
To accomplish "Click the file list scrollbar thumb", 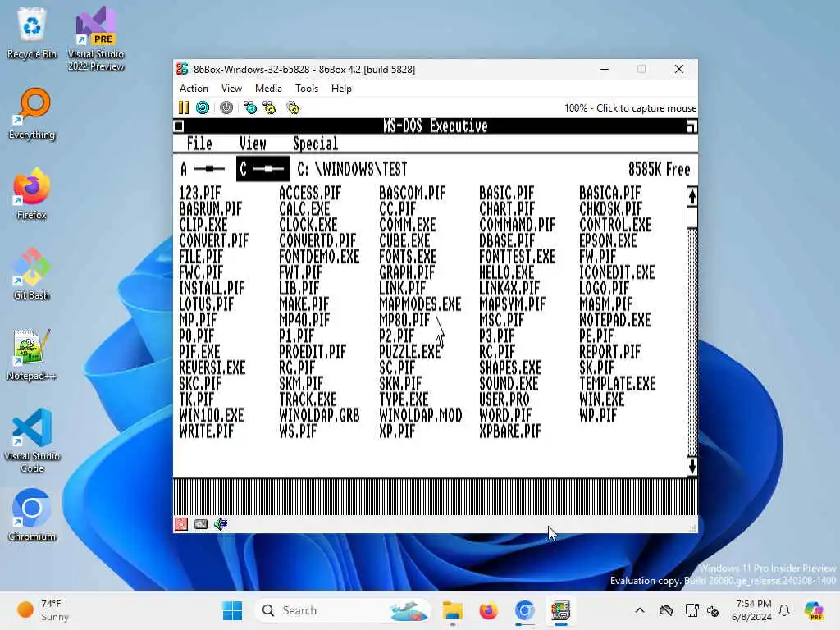I will point(692,217).
